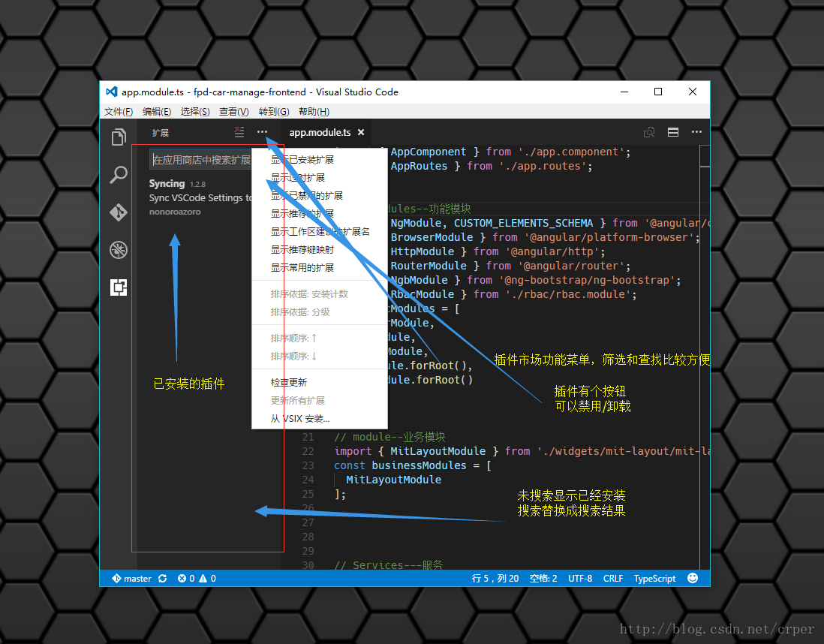Choose 更新所有扩展 menu item

click(320, 400)
